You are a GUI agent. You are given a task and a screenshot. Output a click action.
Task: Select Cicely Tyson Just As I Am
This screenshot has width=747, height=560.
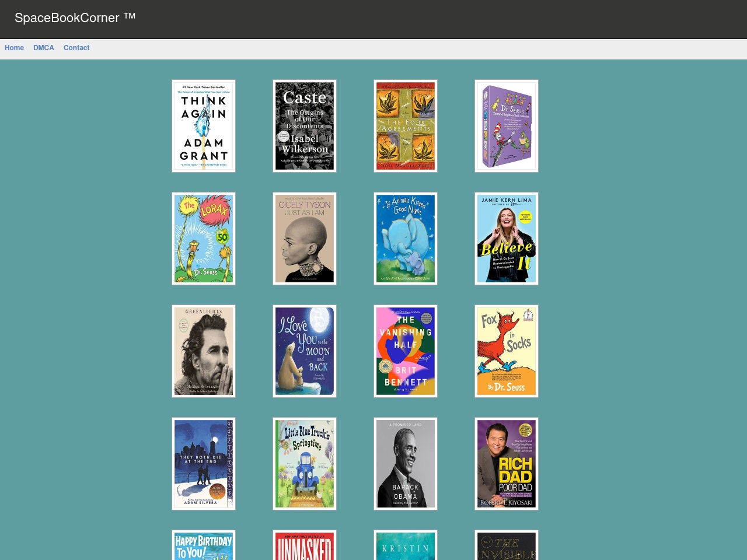[305, 239]
